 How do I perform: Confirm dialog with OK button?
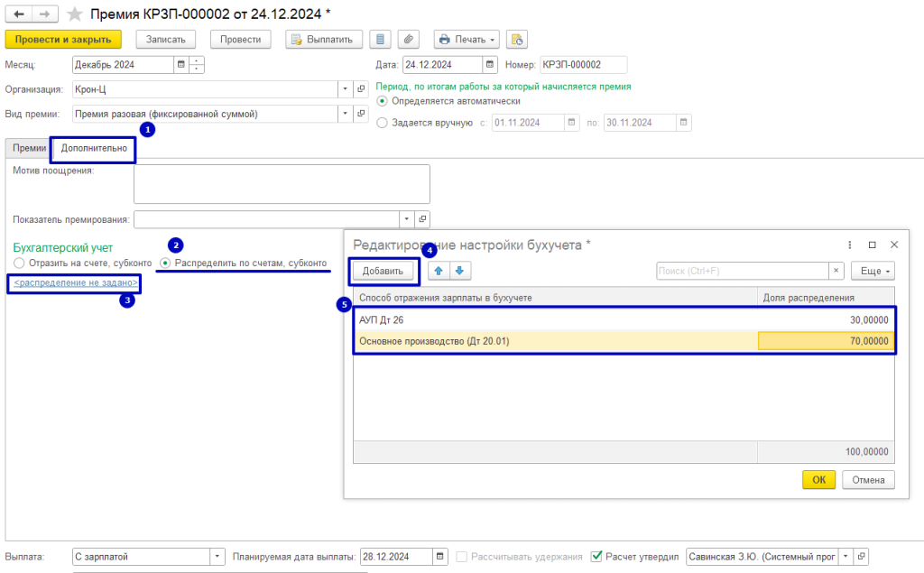point(819,480)
